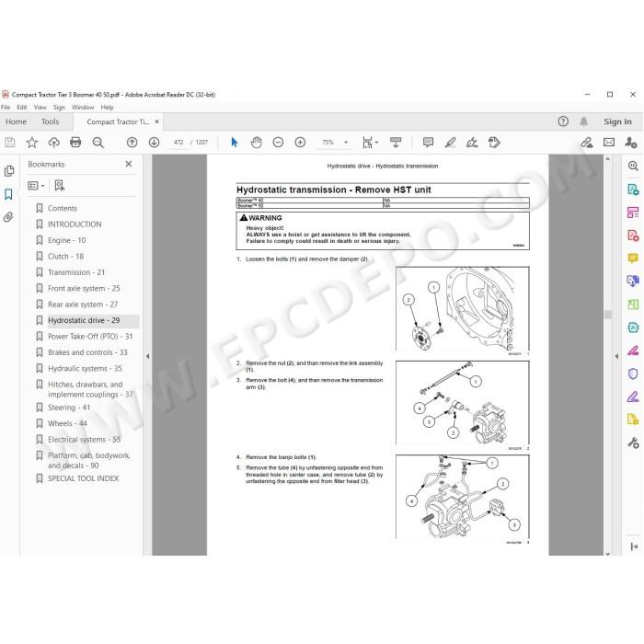Open the sign document pen icon
Viewport: 644px width, 644px height.
click(x=472, y=143)
